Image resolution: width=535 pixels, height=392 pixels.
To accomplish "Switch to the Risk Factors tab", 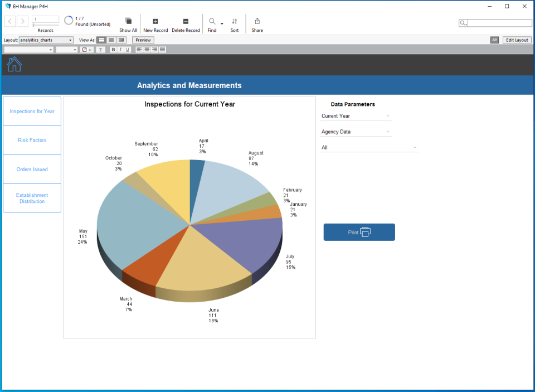I will (32, 140).
